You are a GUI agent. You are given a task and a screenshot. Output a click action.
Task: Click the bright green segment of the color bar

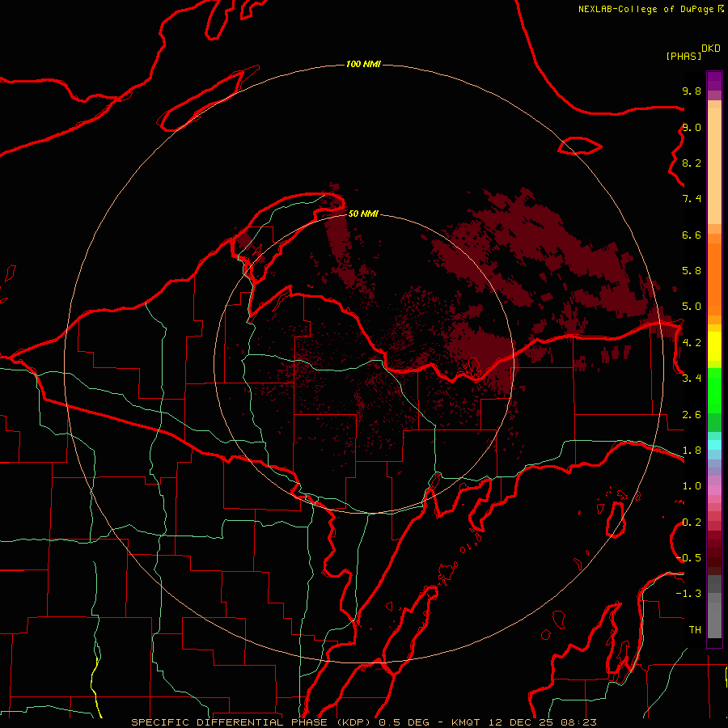714,391
